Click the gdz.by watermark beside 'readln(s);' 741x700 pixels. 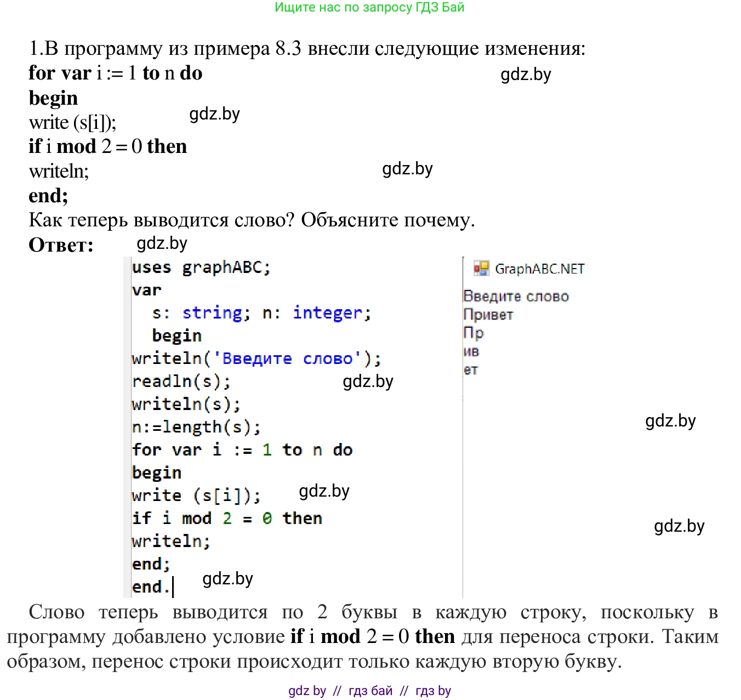[x=368, y=381]
